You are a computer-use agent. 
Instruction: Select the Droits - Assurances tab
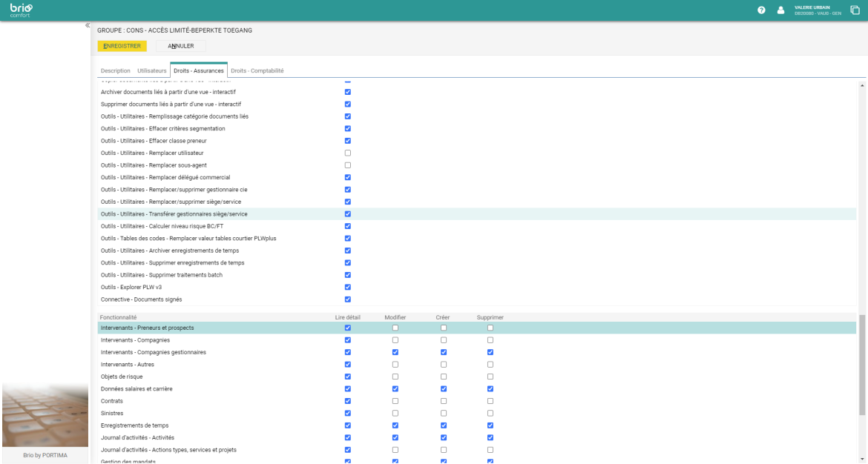click(199, 71)
